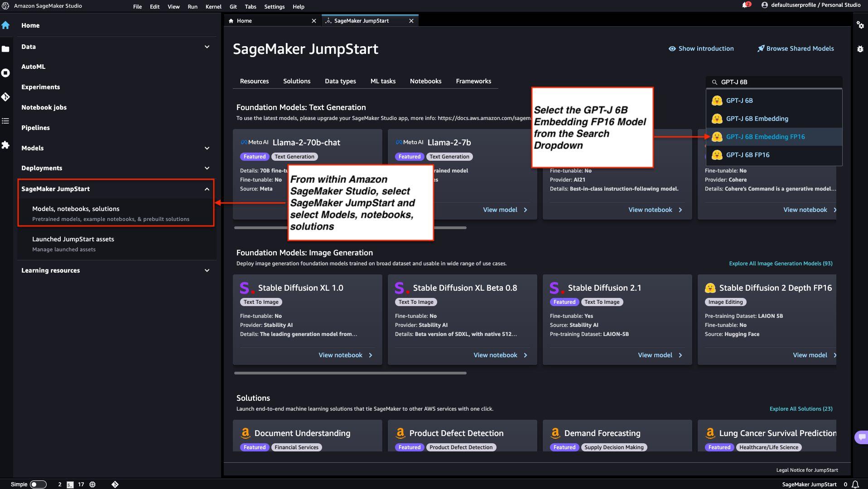This screenshot has height=489, width=868.
Task: Open Data types filter dropdown
Action: point(340,81)
